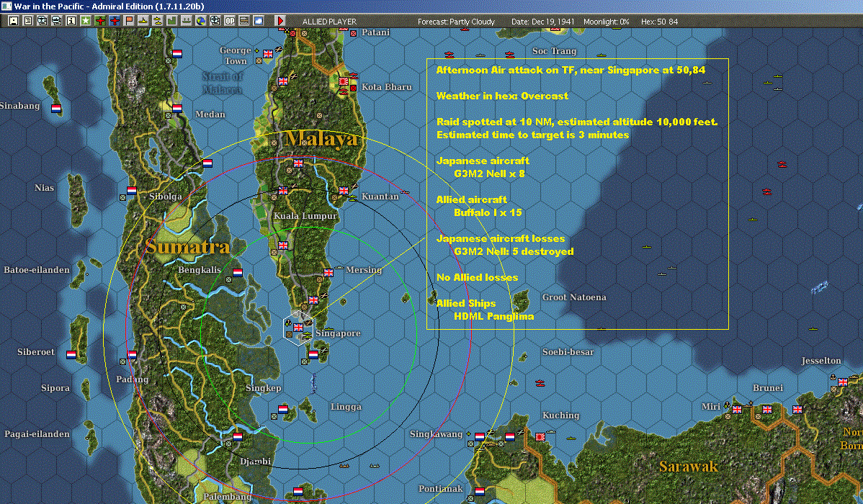Select the Medan Dutch flag

177,109
